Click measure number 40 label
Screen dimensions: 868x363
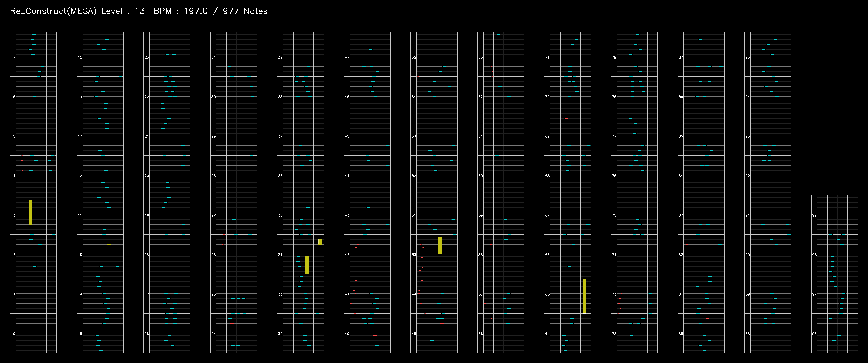[347, 334]
